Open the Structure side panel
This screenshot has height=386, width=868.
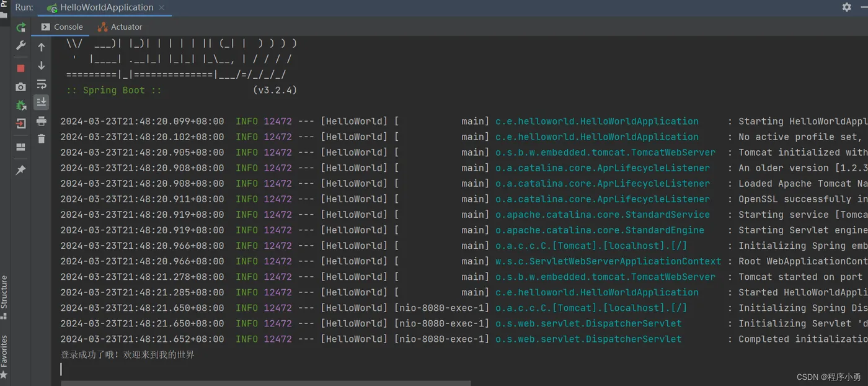coord(4,297)
